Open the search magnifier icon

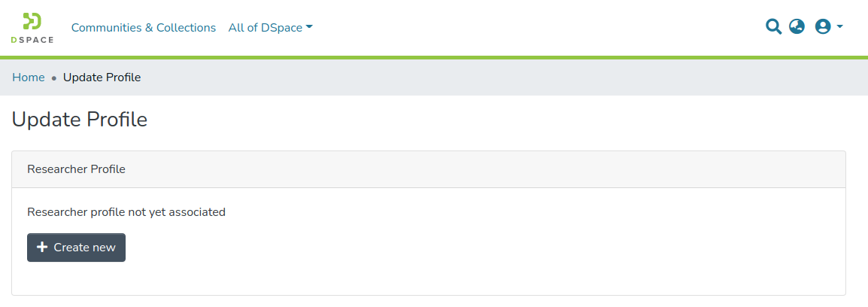[x=773, y=27]
